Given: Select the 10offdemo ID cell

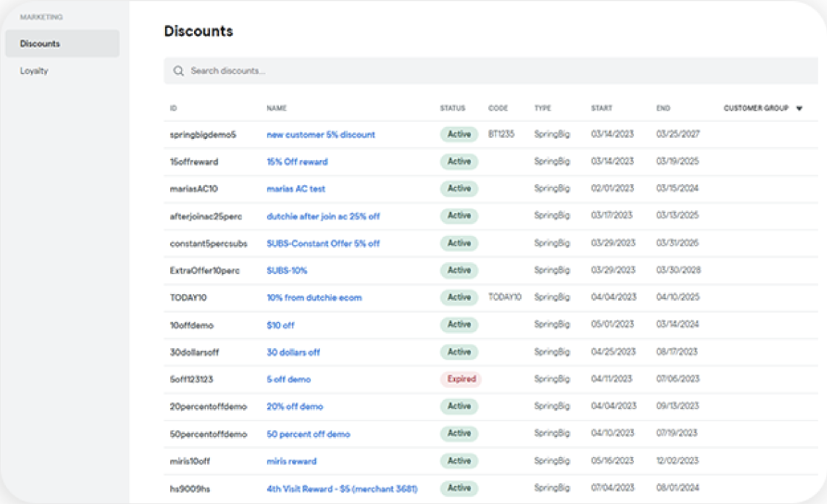Looking at the screenshot, I should [191, 325].
